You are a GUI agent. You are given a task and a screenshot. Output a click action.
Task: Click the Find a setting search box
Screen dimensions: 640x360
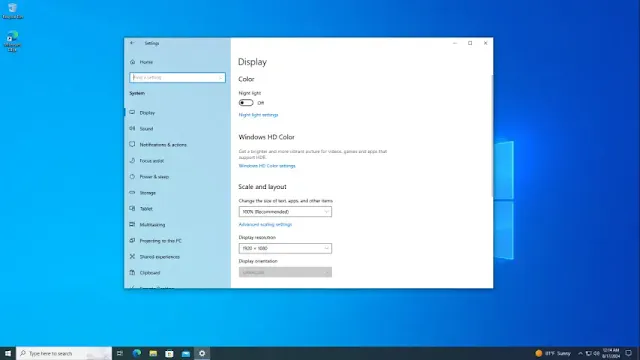coord(177,78)
